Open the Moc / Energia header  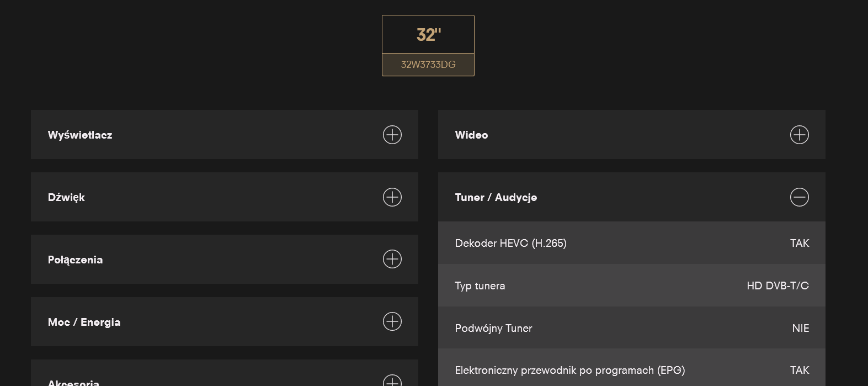click(x=225, y=322)
